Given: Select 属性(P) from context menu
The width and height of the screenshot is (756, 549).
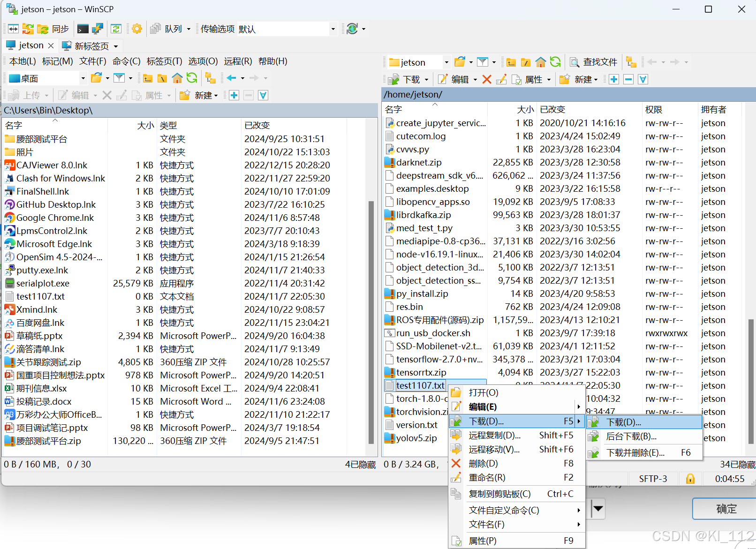Looking at the screenshot, I should (x=517, y=541).
